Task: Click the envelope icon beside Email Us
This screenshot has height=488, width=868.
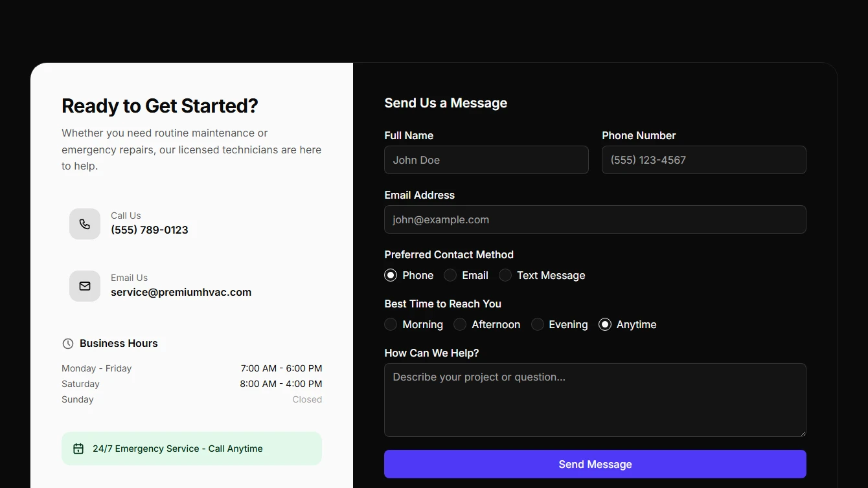Action: (x=85, y=286)
